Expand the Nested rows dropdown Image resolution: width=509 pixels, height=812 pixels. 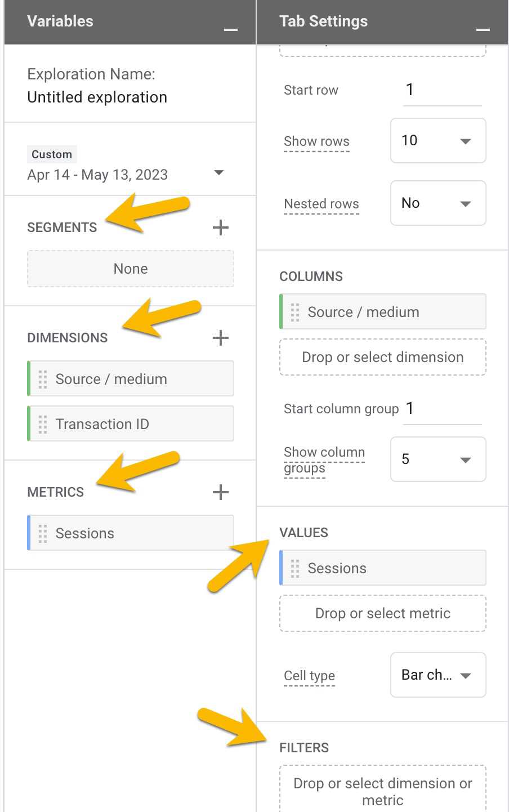pos(438,203)
